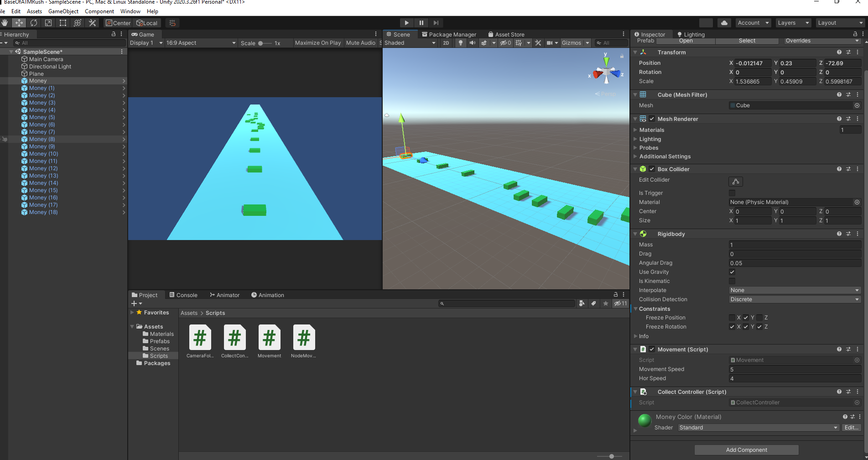
Task: Expand the Materials section of Mesh Renderer
Action: click(635, 130)
